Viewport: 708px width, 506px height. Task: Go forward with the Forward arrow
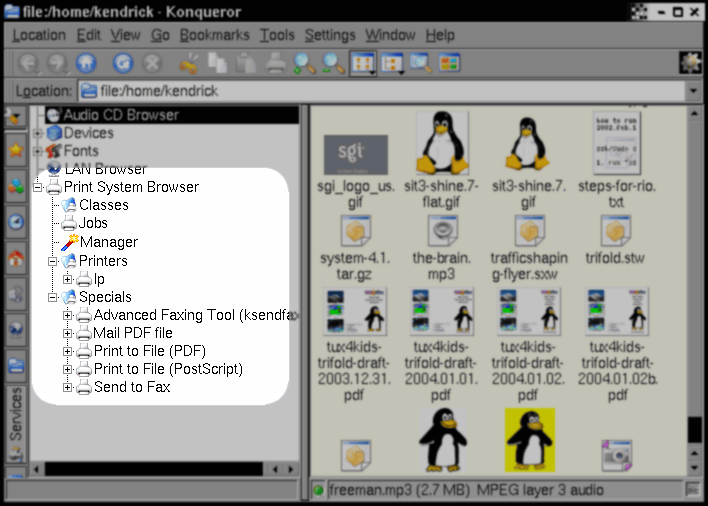tap(57, 63)
